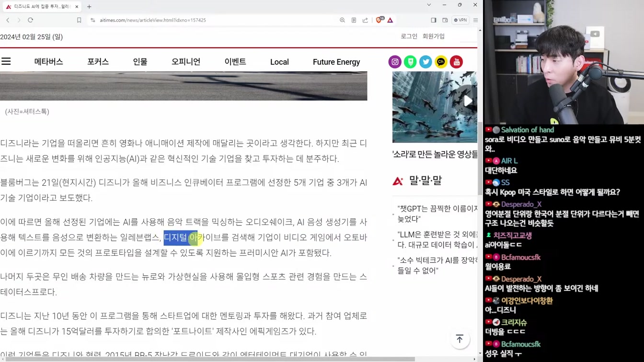Open the Instagram social icon
Image resolution: width=644 pixels, height=362 pixels.
395,62
